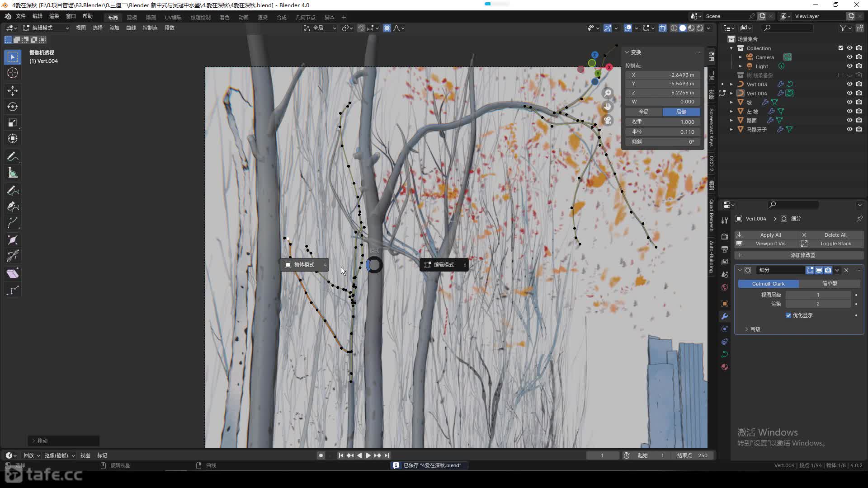Click the viewport zoom icon
The height and width of the screenshot is (488, 868).
[608, 93]
